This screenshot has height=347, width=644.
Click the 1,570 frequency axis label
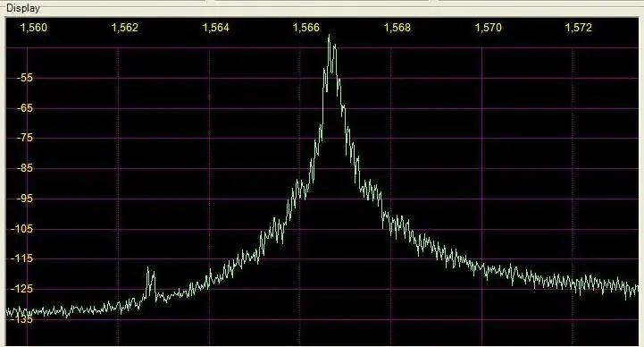[489, 28]
